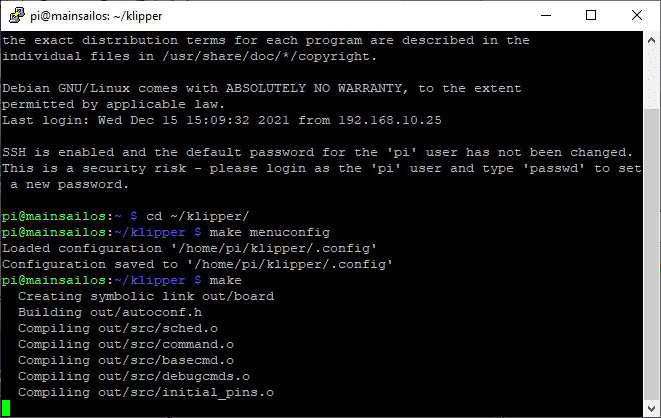The image size is (661, 418).
Task: Minimize the pi@mainsailos terminal window
Action: (546, 16)
